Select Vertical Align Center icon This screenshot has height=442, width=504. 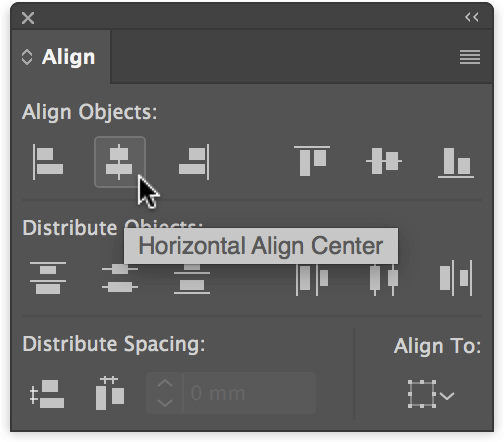[x=384, y=161]
